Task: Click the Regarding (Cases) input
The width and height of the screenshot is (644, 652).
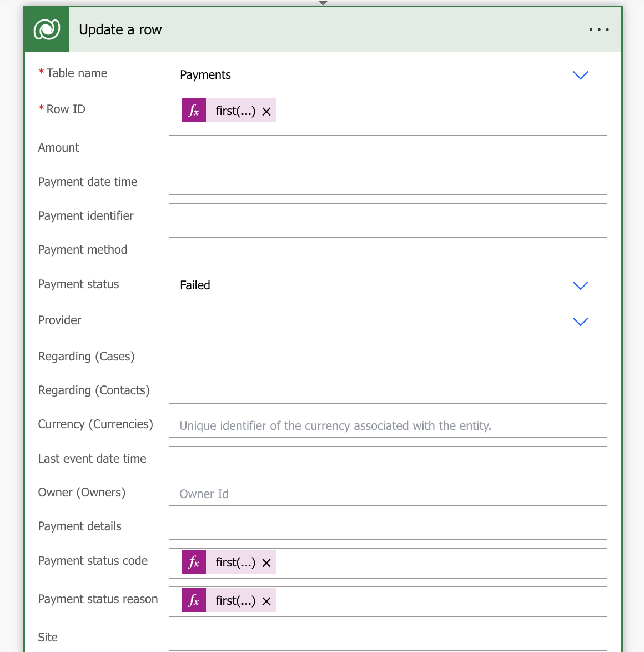Action: [x=388, y=357]
